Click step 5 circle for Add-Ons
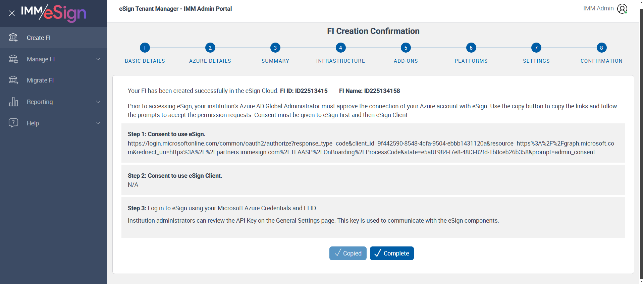The image size is (644, 284). 406,48
